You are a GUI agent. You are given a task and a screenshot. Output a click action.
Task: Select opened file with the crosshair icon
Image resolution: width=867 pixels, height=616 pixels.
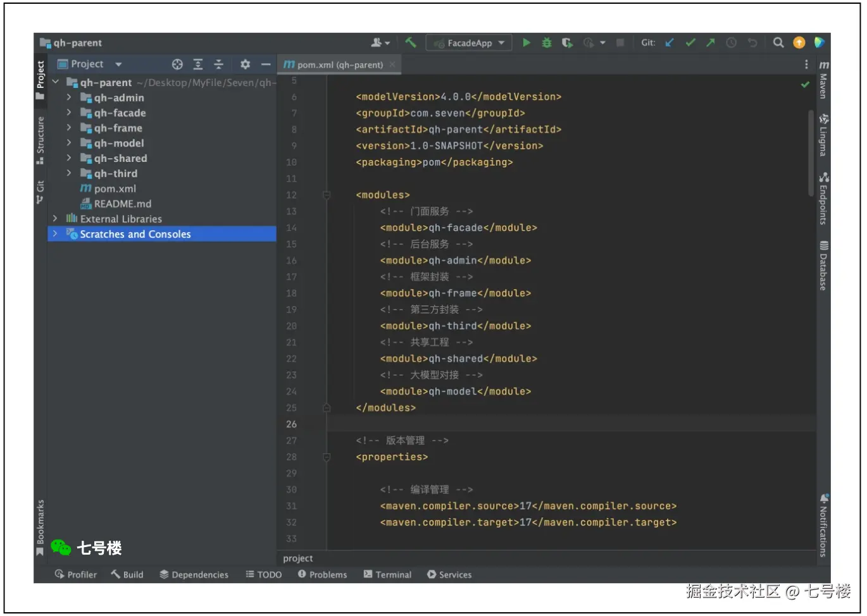point(177,64)
